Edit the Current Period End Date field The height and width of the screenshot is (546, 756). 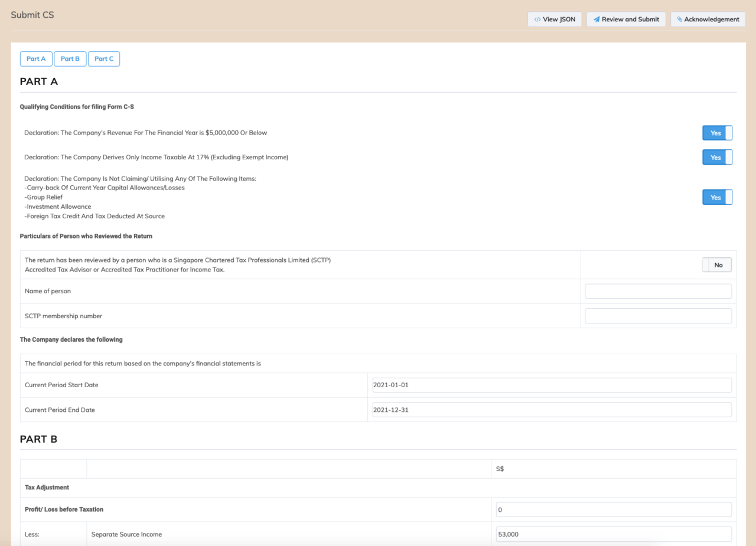(x=552, y=410)
